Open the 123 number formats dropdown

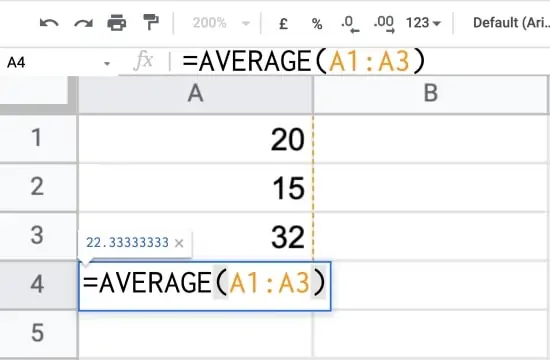click(x=423, y=23)
